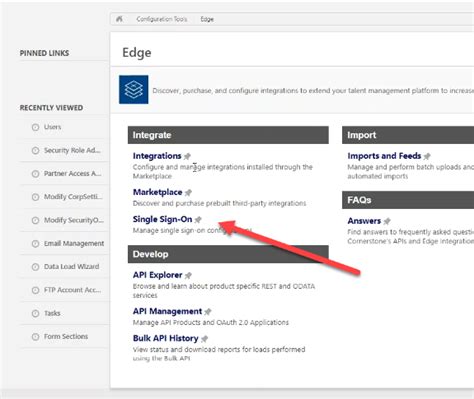Image resolution: width=474 pixels, height=399 pixels.
Task: Select Edge in breadcrumb
Action: (207, 19)
